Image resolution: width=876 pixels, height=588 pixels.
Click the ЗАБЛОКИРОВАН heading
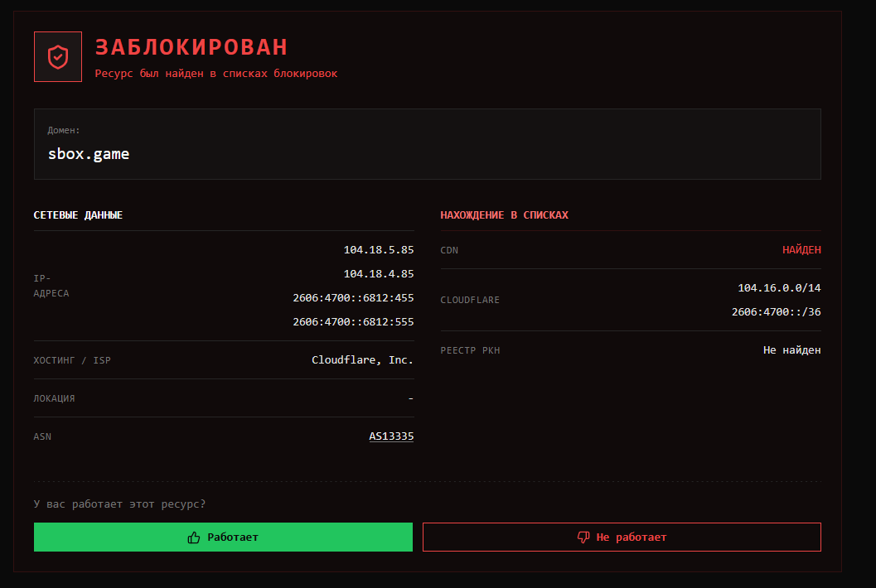191,47
